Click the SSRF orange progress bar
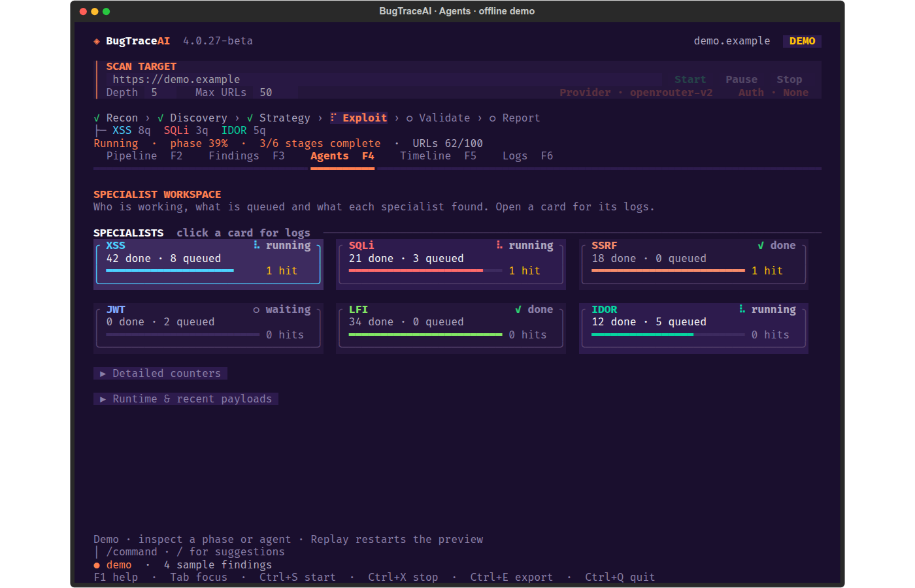 (x=668, y=270)
